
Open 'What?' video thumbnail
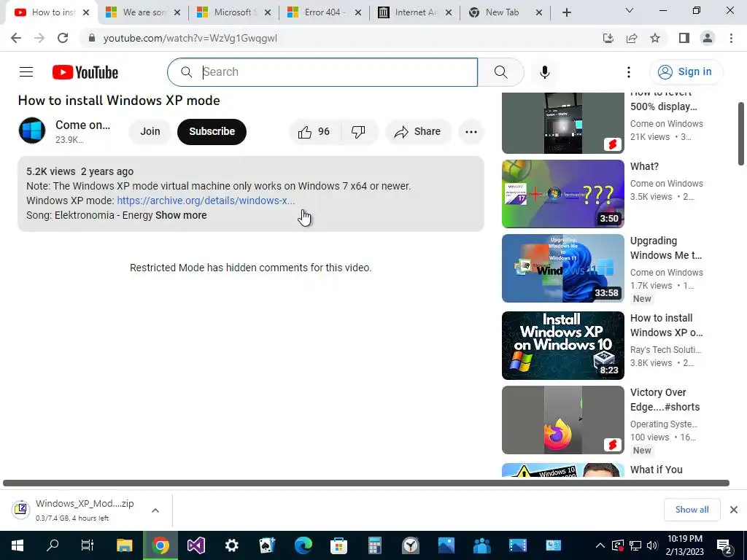562,194
